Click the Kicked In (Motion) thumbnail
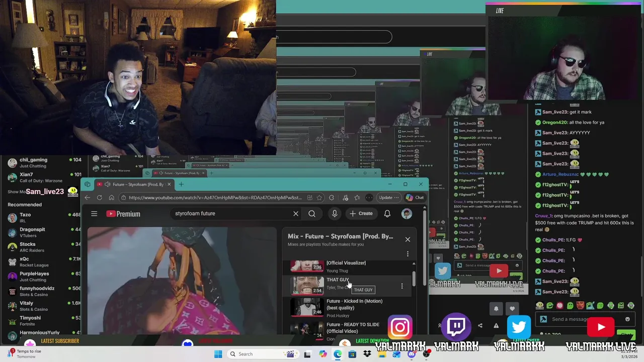Viewport: 644px width, 362px height. point(307,307)
